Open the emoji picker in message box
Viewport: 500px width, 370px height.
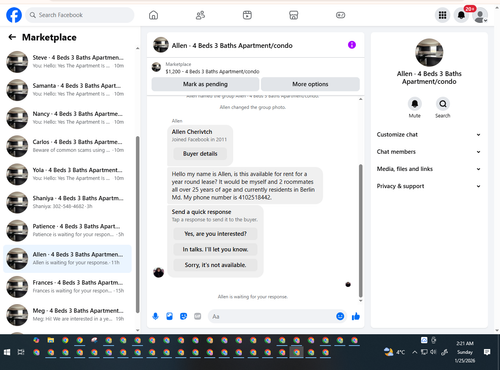point(340,316)
